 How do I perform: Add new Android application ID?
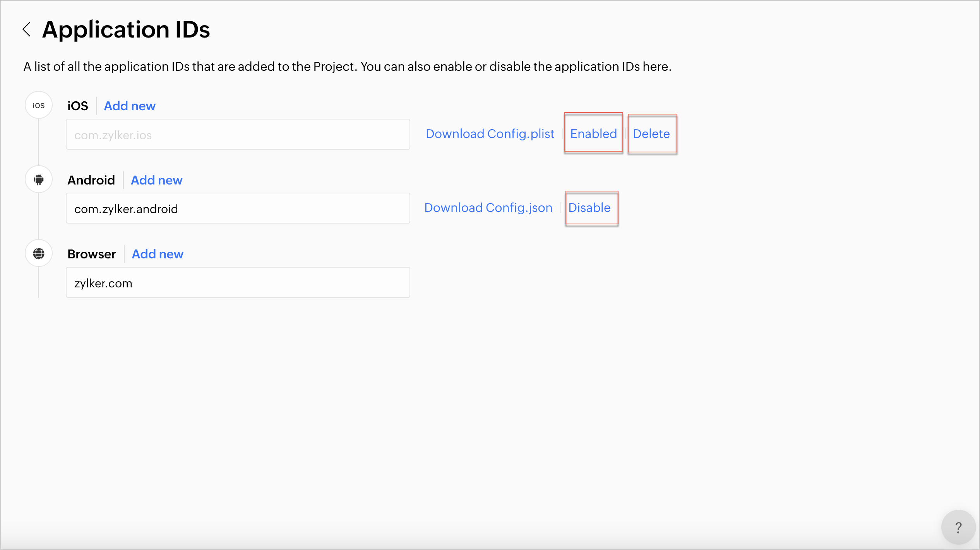coord(156,180)
